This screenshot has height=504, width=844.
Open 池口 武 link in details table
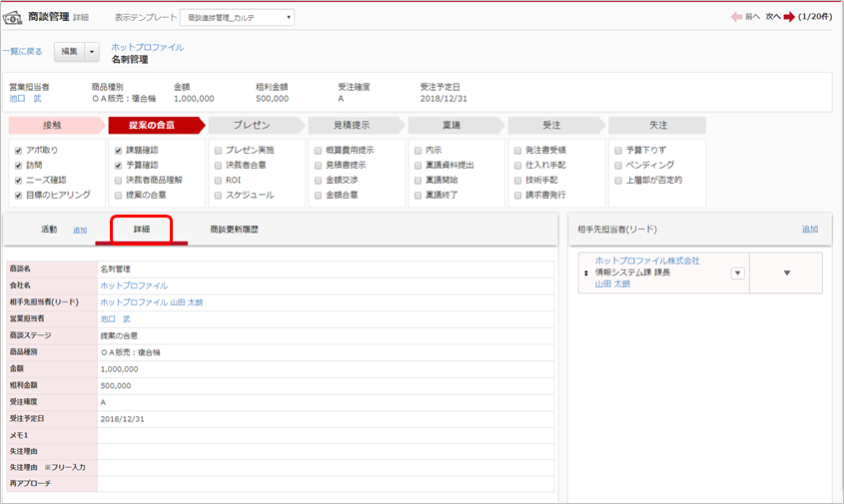(x=115, y=319)
